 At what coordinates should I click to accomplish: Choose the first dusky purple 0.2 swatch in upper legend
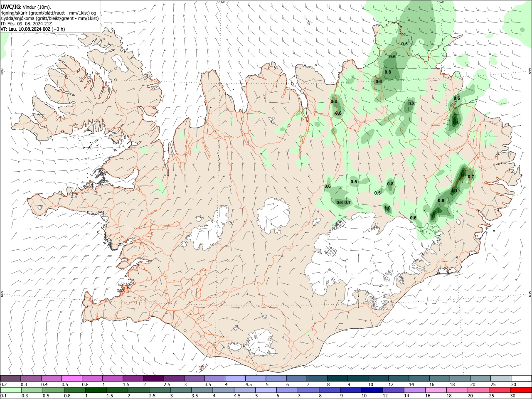click(x=10, y=378)
